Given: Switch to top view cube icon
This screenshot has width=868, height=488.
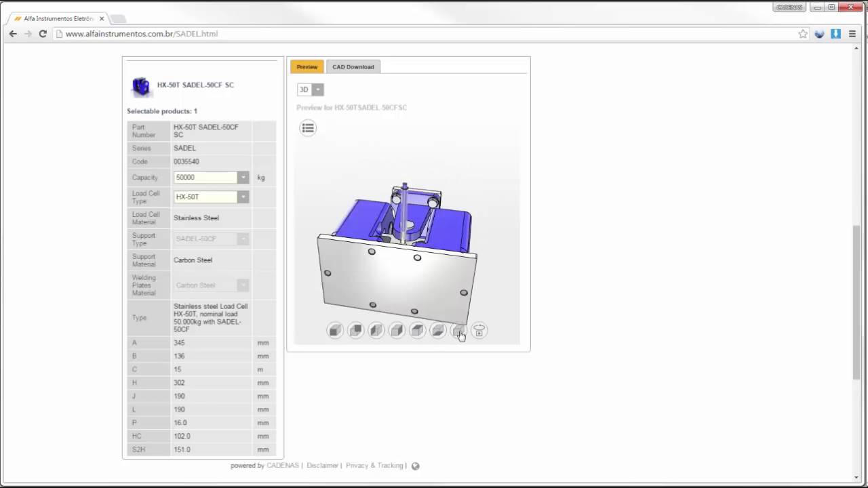Looking at the screenshot, I should click(417, 331).
